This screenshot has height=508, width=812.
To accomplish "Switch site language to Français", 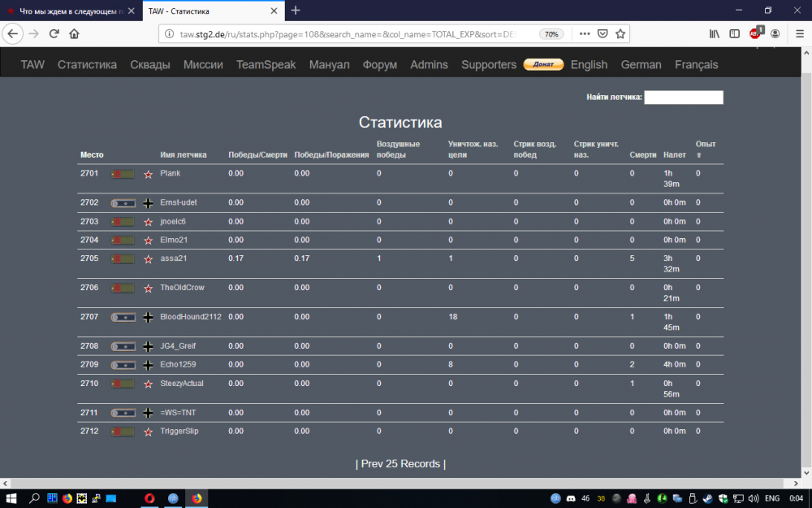I will [x=697, y=65].
